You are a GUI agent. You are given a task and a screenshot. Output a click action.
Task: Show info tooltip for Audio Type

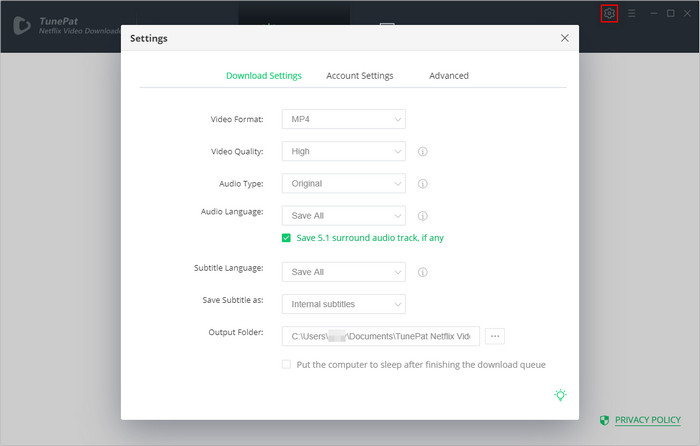click(x=422, y=183)
